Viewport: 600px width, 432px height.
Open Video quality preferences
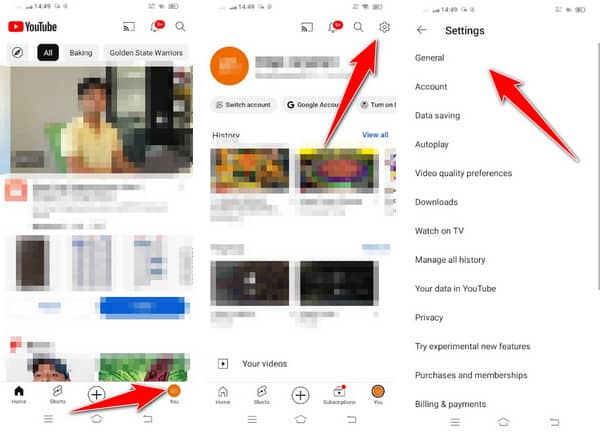point(463,173)
